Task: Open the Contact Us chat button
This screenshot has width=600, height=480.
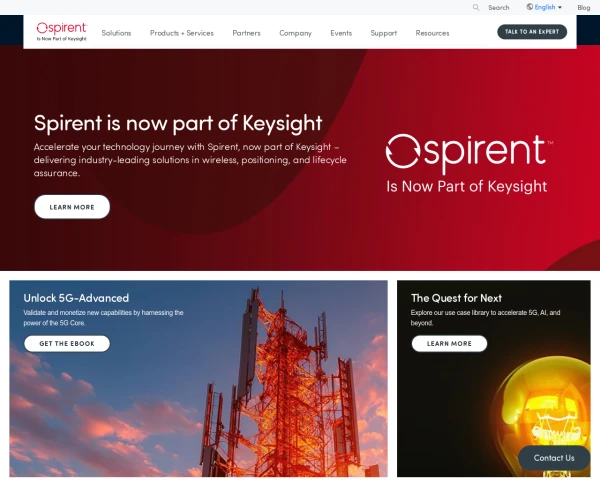Action: [554, 458]
